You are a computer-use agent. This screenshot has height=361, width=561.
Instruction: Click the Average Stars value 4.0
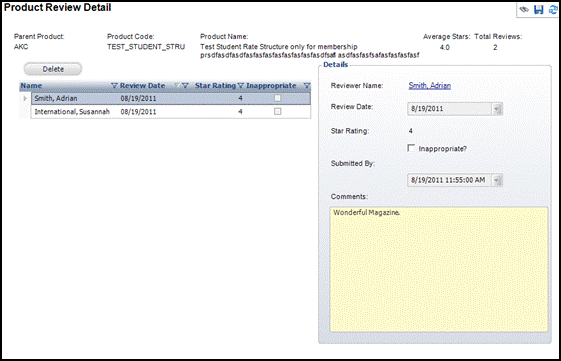(x=445, y=47)
